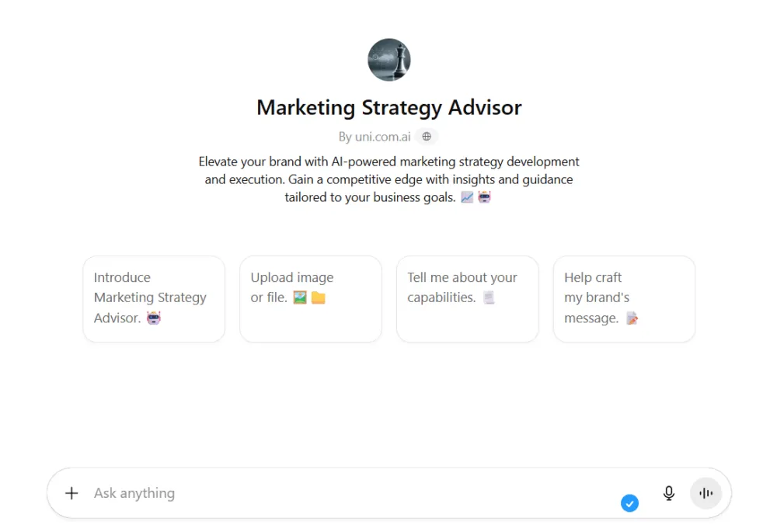777x532 pixels.
Task: Click the memo emoji on the brand message card
Action: 631,318
